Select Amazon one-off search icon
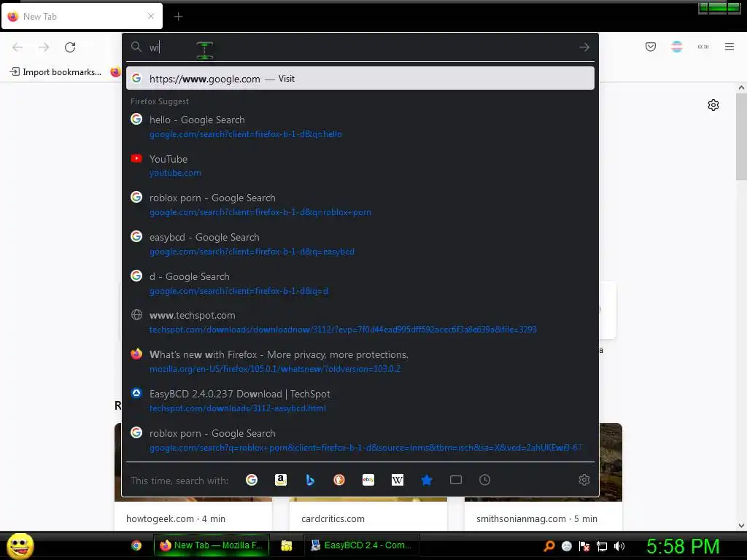This screenshot has width=747, height=560. [x=281, y=480]
